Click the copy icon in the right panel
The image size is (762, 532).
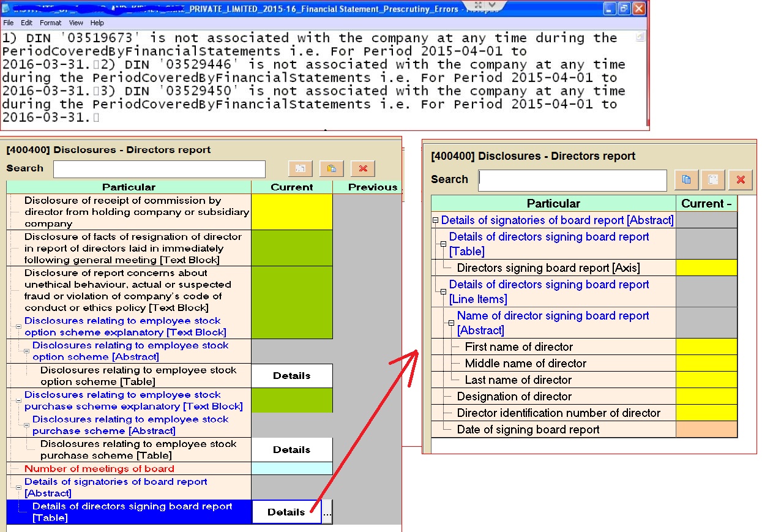click(686, 180)
